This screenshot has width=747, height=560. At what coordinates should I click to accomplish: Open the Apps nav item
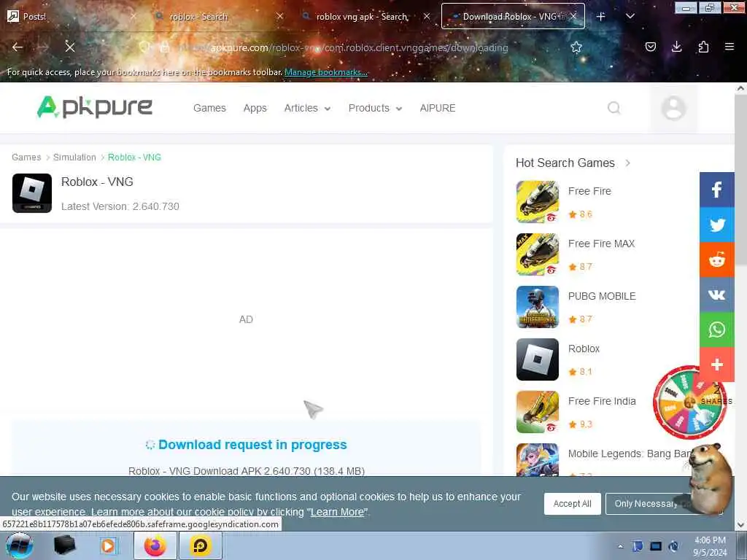(255, 108)
